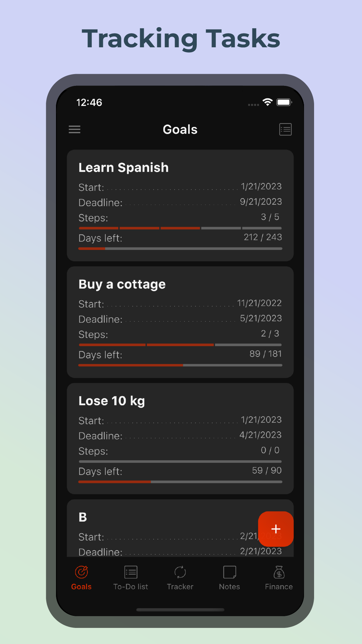Tap the red plus add button
The height and width of the screenshot is (644, 362).
point(276,529)
